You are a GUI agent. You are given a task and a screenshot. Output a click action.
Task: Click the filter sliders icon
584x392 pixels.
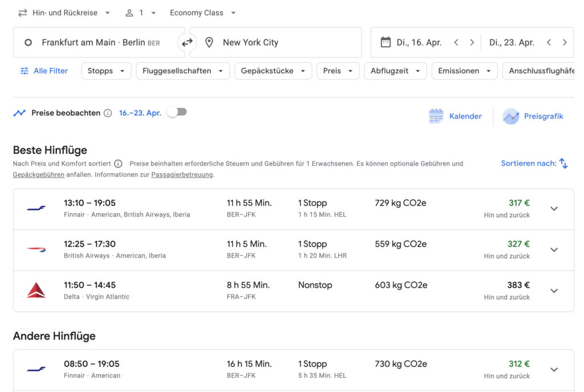[x=24, y=71]
